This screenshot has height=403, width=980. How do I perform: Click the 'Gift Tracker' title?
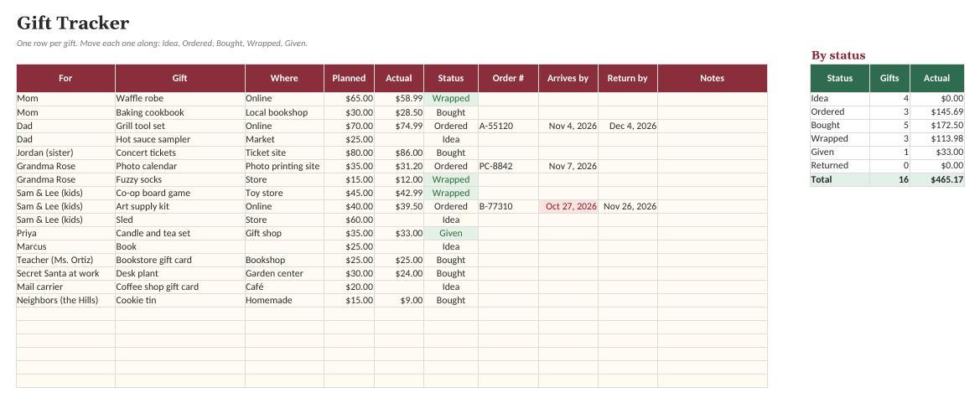72,23
